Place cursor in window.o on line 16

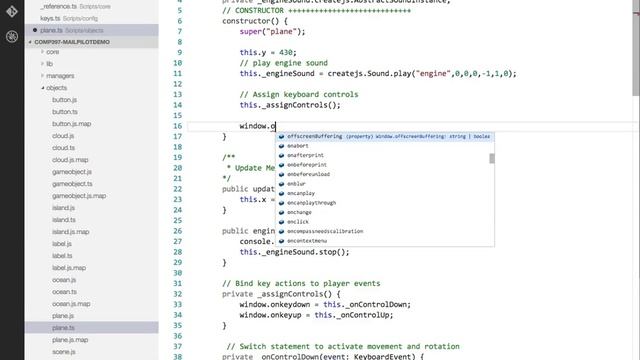point(258,126)
